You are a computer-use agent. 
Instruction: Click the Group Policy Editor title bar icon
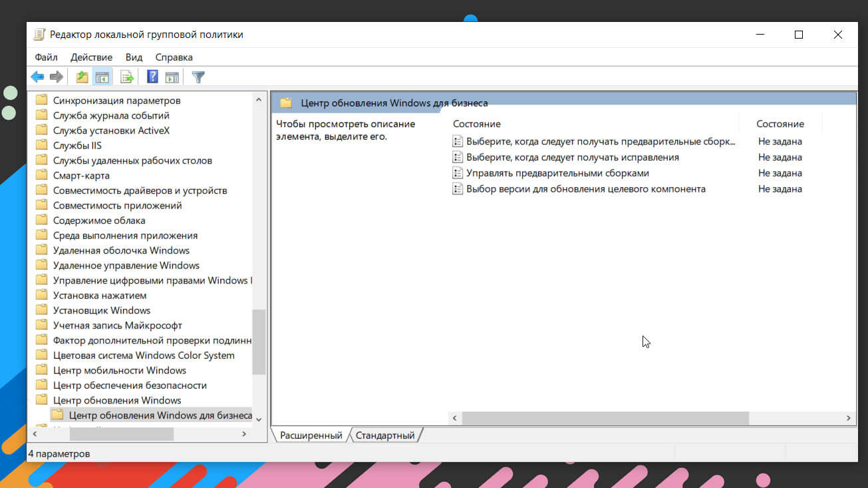[40, 35]
